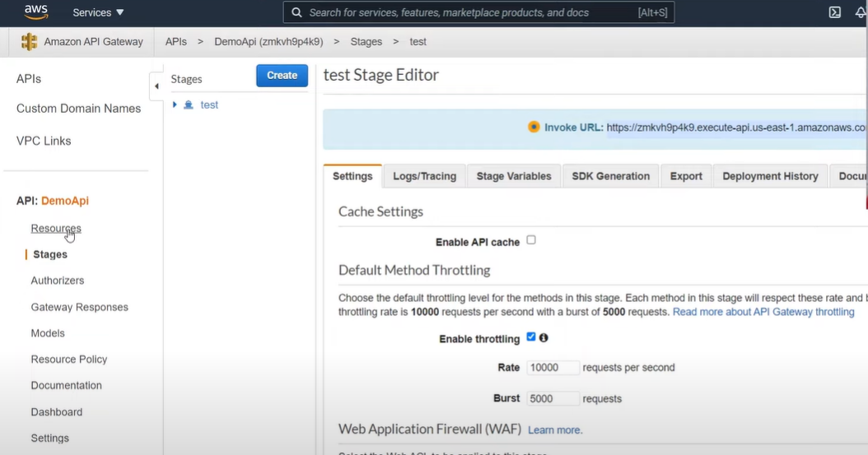The width and height of the screenshot is (868, 455).
Task: Open the Services dropdown menu
Action: [x=98, y=12]
